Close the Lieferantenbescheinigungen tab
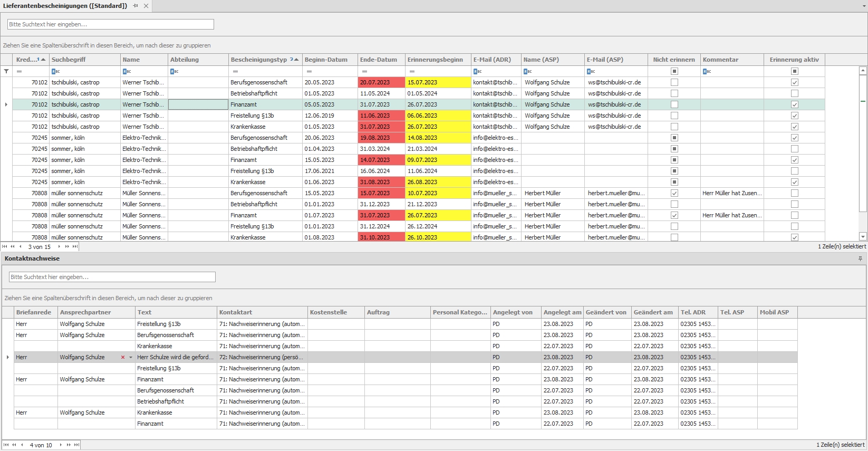 [146, 6]
